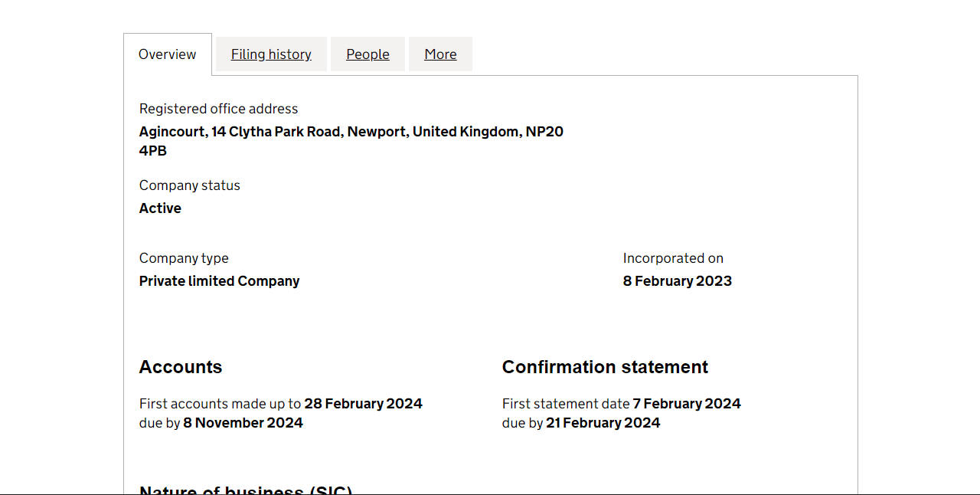This screenshot has width=980, height=495.
Task: Open the More tab
Action: (440, 54)
